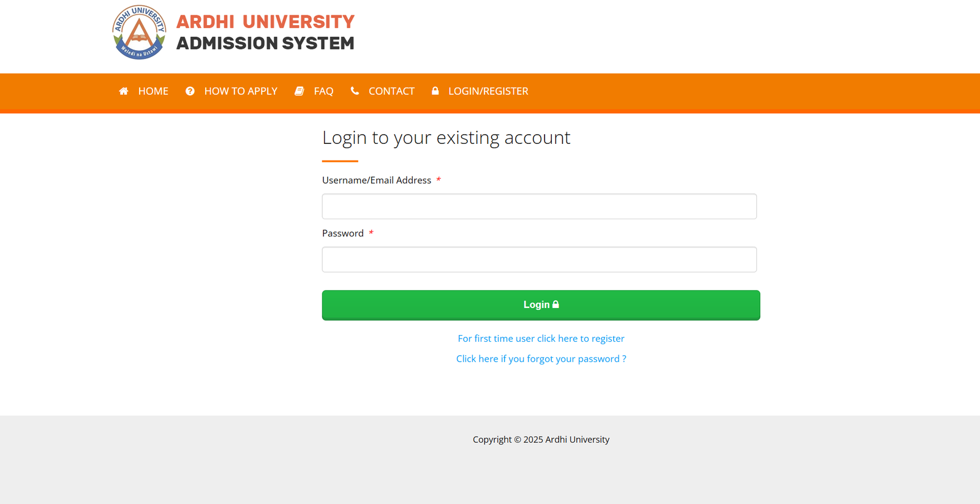This screenshot has width=980, height=504.
Task: Click the Ardhi University crest logo
Action: pyautogui.click(x=140, y=32)
